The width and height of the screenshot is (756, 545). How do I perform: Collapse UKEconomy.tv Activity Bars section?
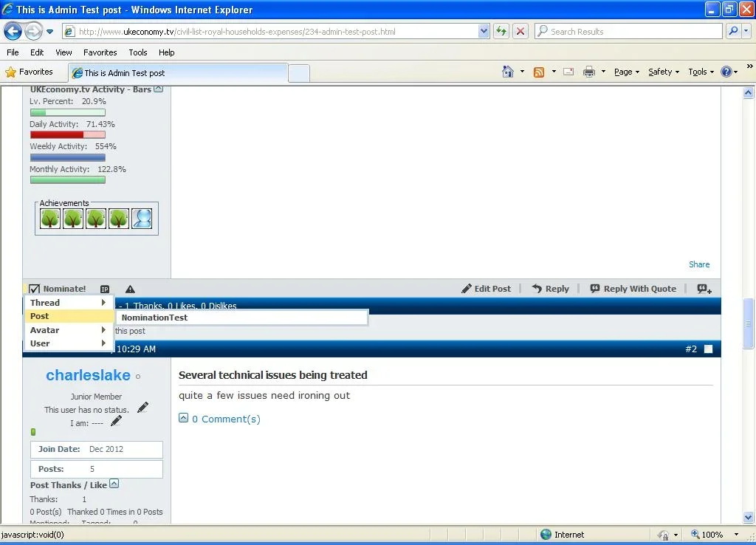(159, 89)
